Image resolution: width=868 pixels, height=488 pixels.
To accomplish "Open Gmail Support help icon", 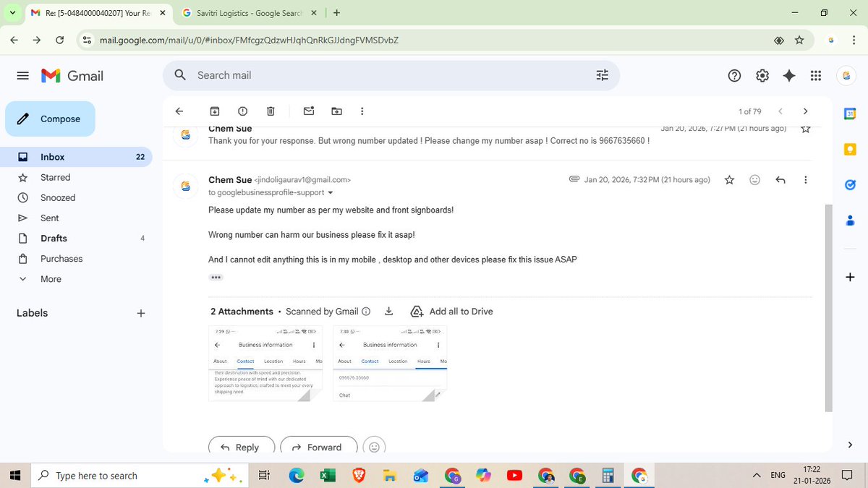I will [734, 75].
